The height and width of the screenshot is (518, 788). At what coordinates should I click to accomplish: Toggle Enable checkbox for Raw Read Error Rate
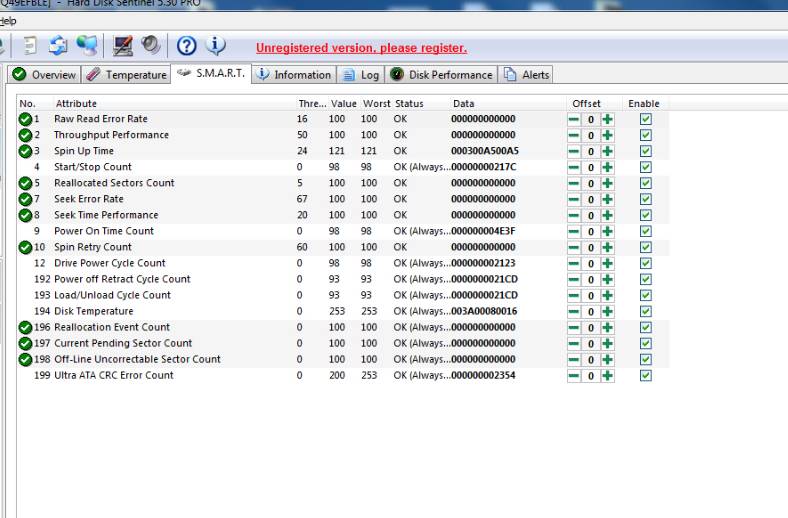[646, 119]
